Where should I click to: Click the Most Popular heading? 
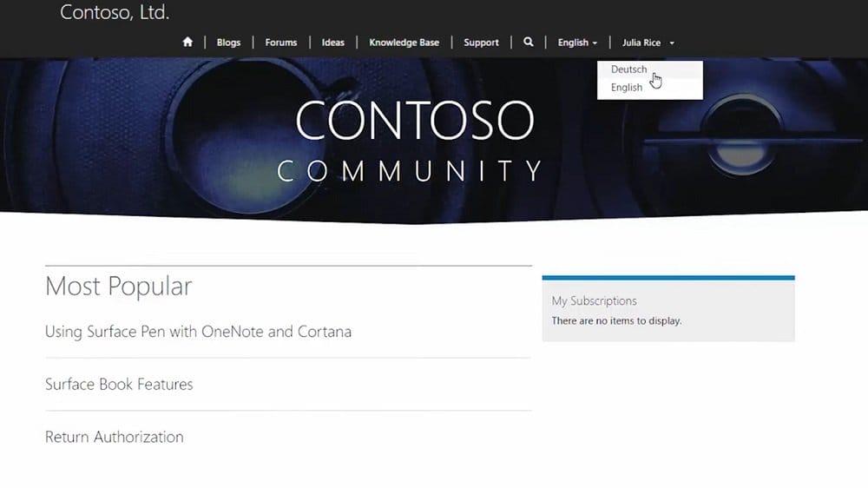coord(118,287)
